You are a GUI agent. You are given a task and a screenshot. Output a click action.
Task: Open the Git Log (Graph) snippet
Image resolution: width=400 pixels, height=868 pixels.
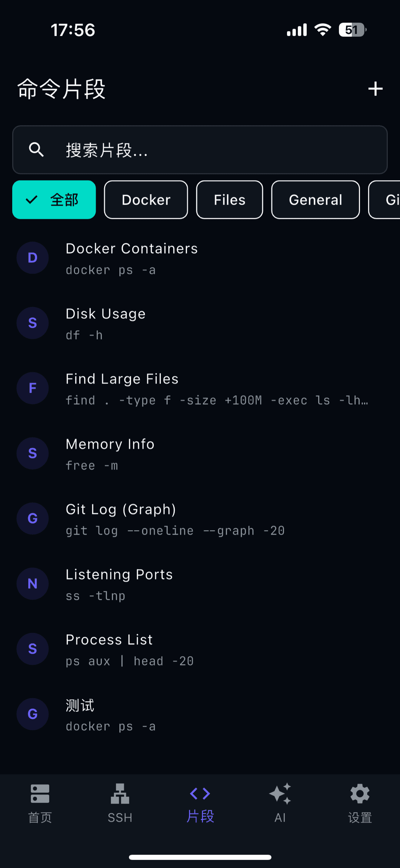click(x=200, y=519)
